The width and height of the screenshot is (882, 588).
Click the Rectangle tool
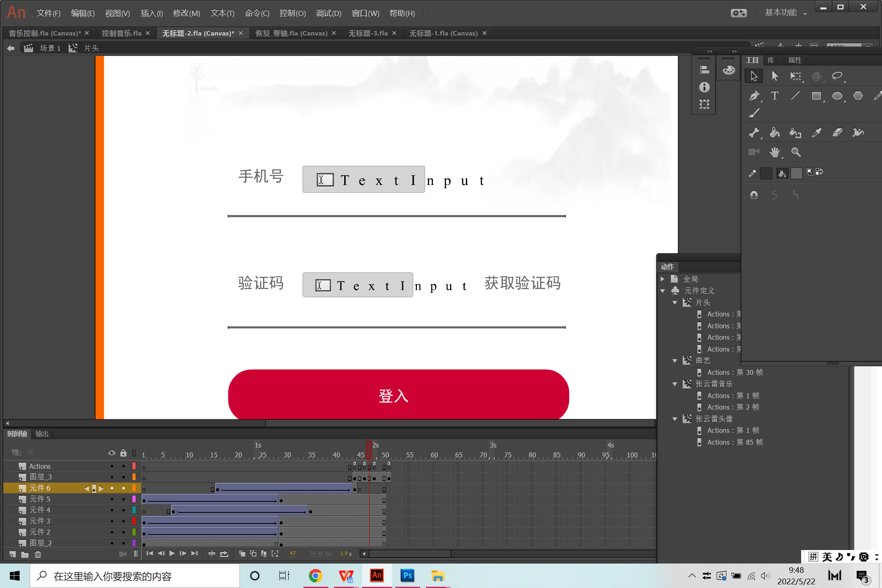point(816,96)
